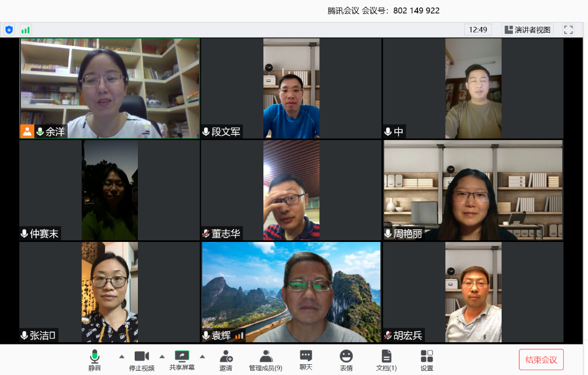Click the name label 段文军
The image size is (588, 375).
tap(226, 131)
